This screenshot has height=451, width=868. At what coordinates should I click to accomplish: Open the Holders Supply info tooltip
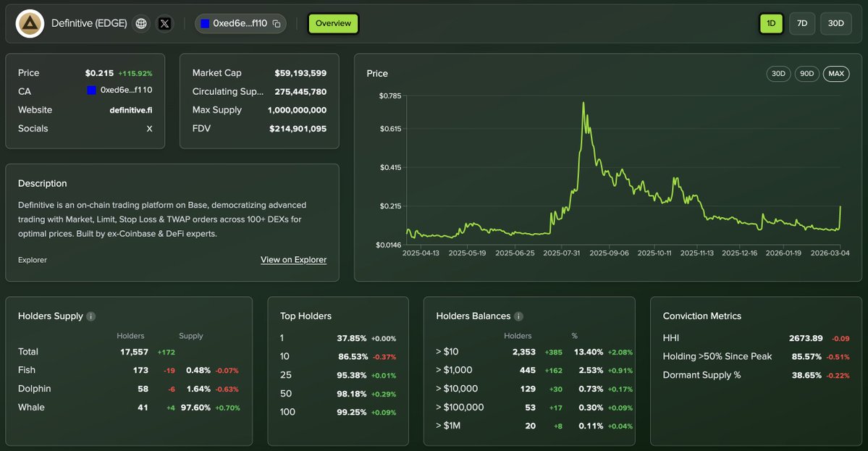pyautogui.click(x=90, y=316)
